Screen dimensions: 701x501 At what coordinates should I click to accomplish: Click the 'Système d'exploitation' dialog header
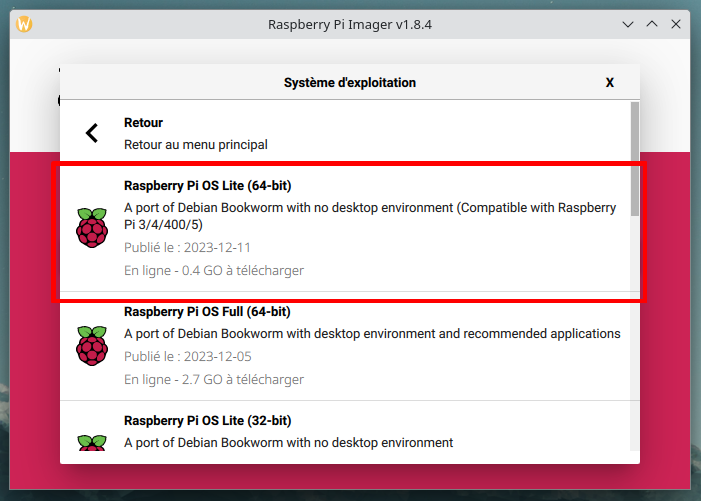[x=350, y=83]
